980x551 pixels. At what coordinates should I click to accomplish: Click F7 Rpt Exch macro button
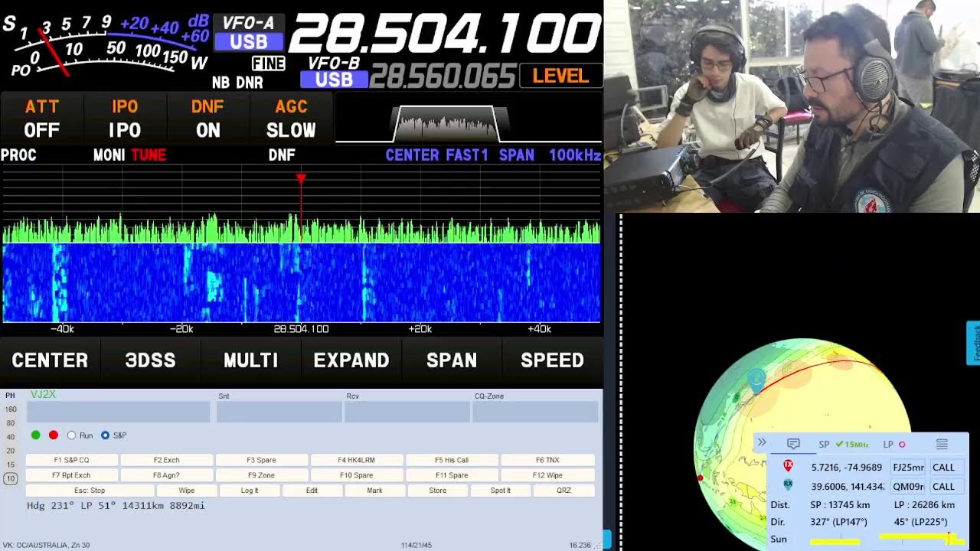[71, 475]
